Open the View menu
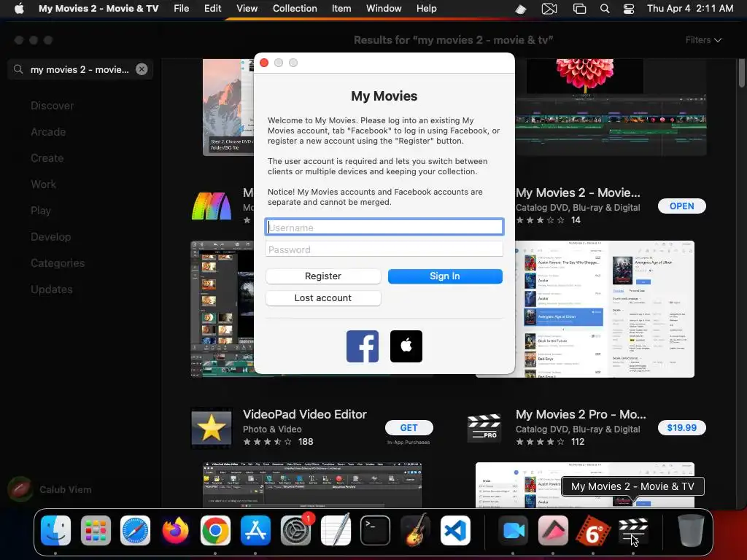This screenshot has height=560, width=747. point(247,9)
